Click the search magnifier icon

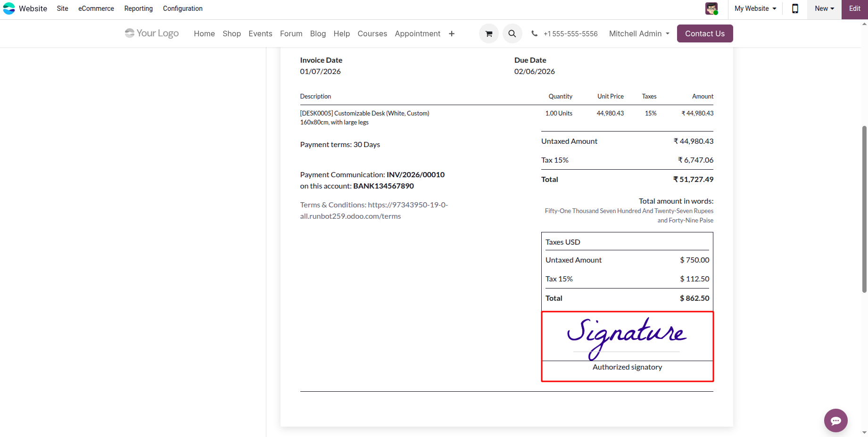(x=512, y=33)
